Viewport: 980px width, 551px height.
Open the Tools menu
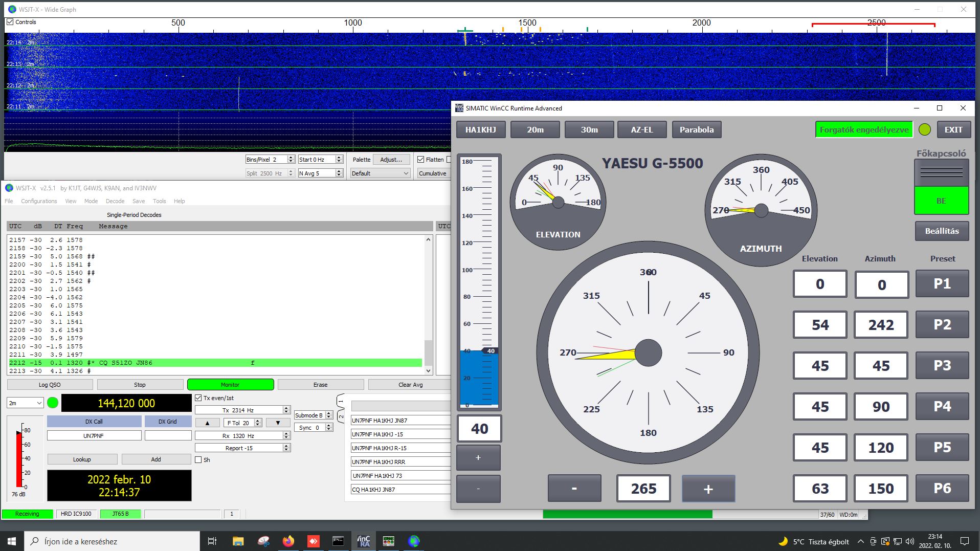(x=160, y=201)
